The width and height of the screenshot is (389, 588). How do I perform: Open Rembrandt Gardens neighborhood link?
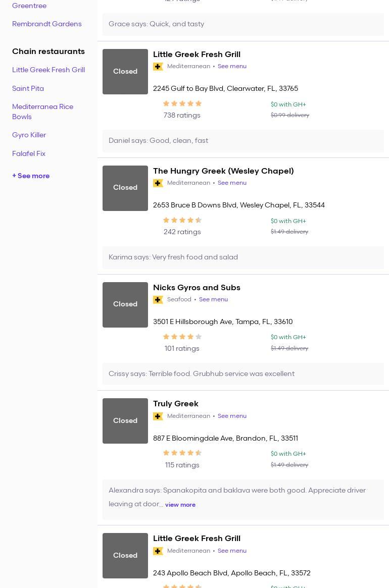pos(46,24)
